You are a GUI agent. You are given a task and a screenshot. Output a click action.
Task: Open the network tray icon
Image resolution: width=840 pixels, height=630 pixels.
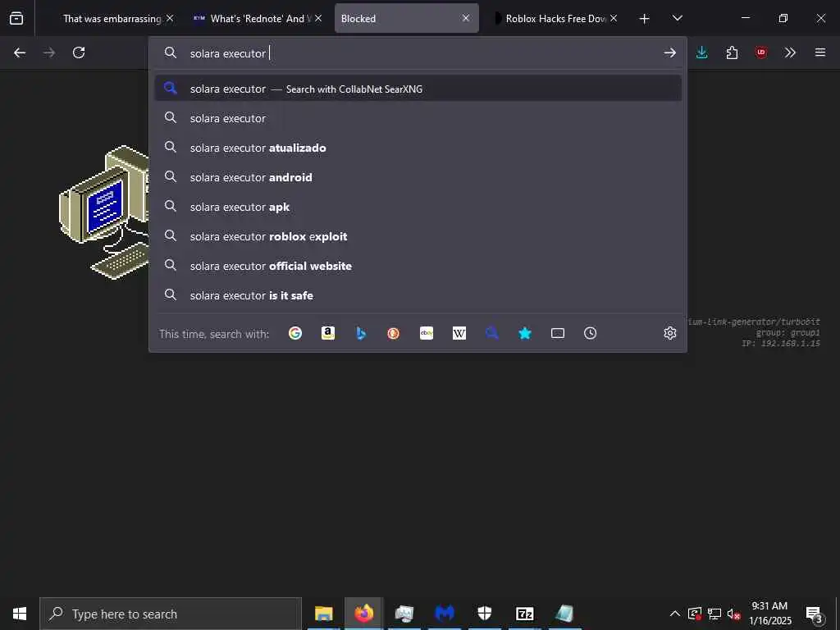714,614
